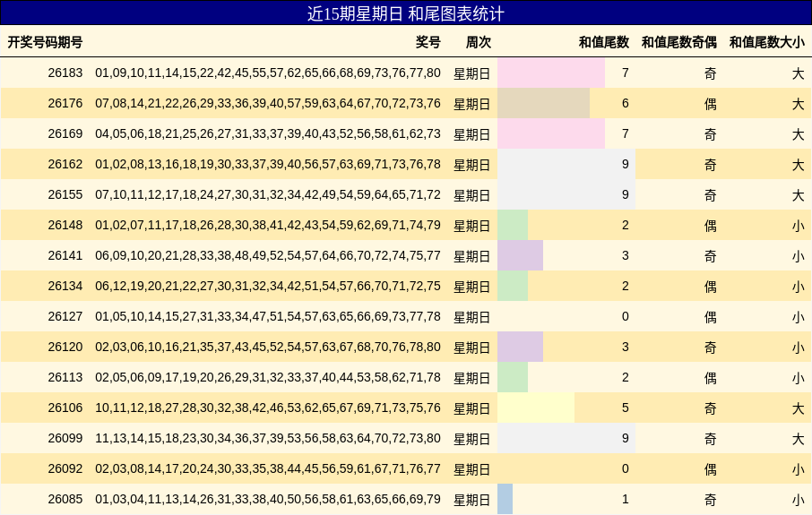812x515 pixels.
Task: Click the winning numbers of issue 26141
Action: click(x=268, y=255)
